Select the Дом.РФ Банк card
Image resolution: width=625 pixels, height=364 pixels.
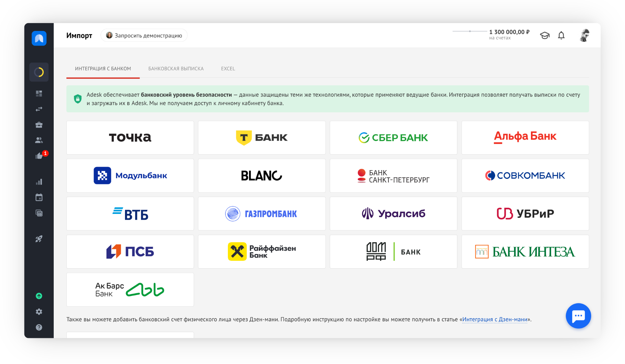point(394,252)
